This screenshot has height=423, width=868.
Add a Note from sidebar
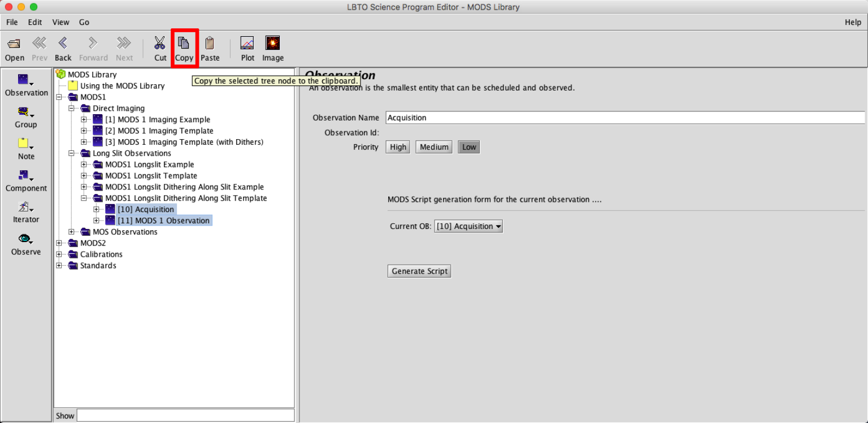(26, 149)
